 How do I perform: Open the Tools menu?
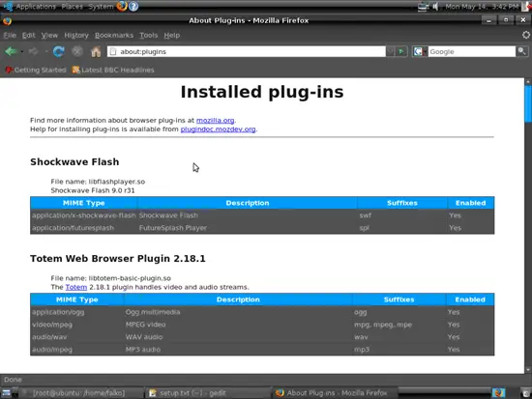point(149,35)
